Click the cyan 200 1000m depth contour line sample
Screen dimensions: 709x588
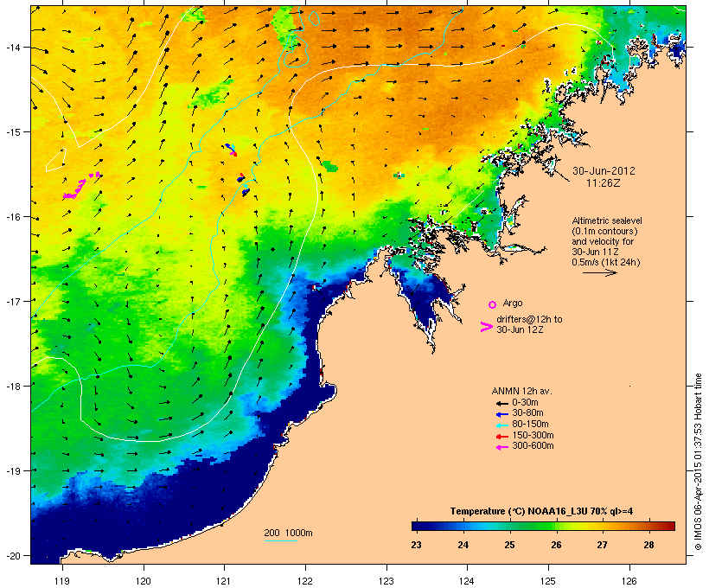(x=280, y=540)
